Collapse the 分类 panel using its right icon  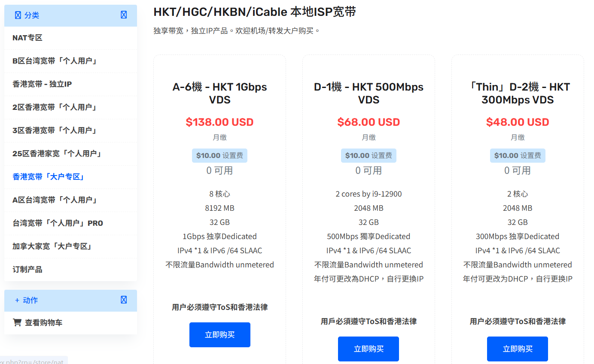(124, 15)
